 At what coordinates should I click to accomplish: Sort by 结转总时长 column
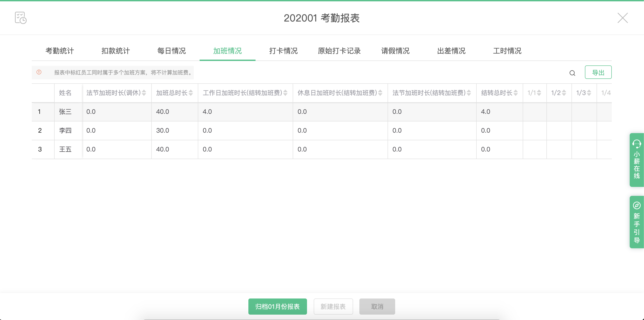coord(516,93)
